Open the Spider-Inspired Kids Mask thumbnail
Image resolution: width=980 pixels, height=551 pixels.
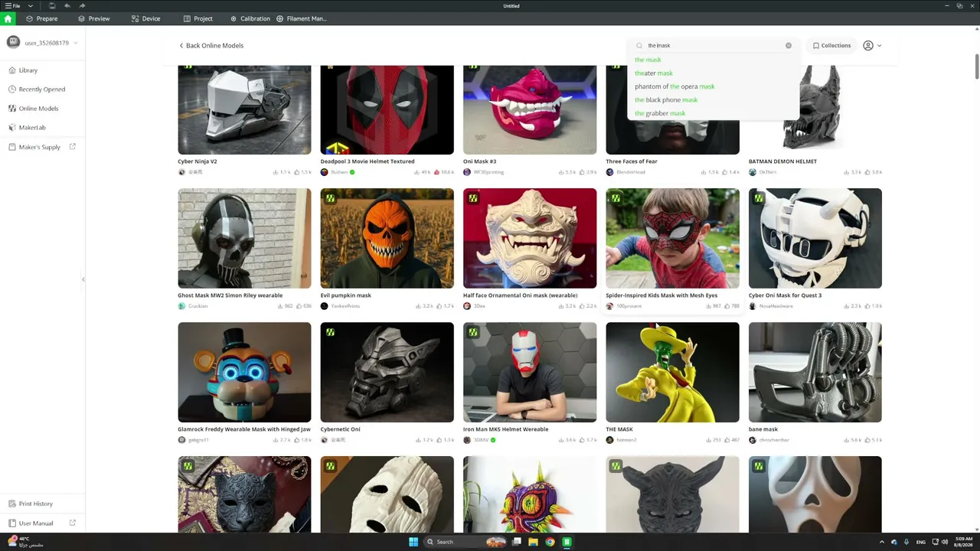click(672, 238)
